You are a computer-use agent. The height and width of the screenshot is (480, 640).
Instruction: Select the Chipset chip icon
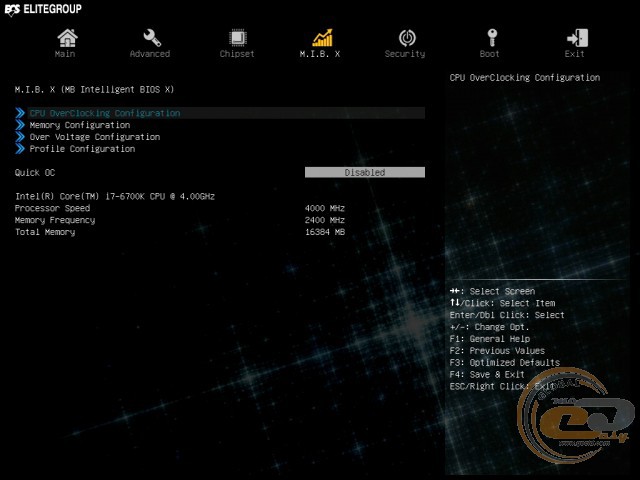click(237, 38)
